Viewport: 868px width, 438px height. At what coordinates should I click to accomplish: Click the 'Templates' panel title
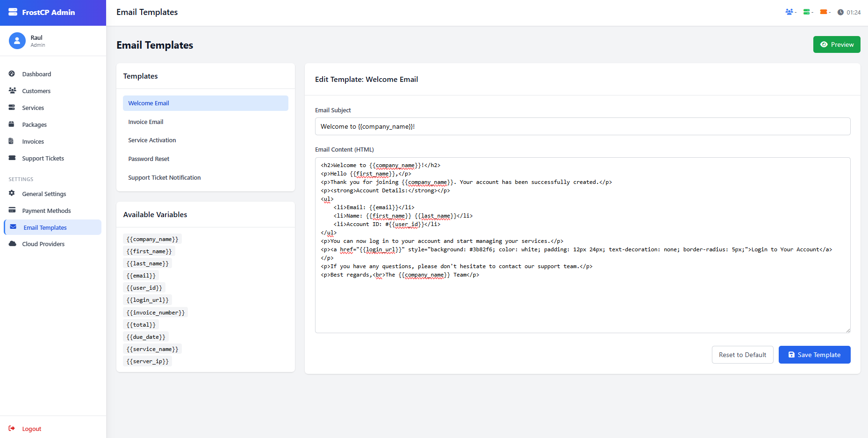click(140, 76)
